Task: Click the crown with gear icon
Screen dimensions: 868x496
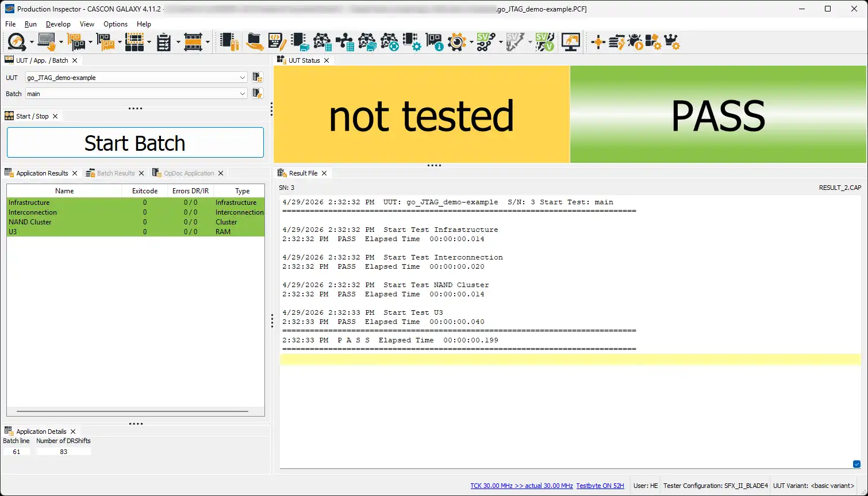Action: (672, 42)
